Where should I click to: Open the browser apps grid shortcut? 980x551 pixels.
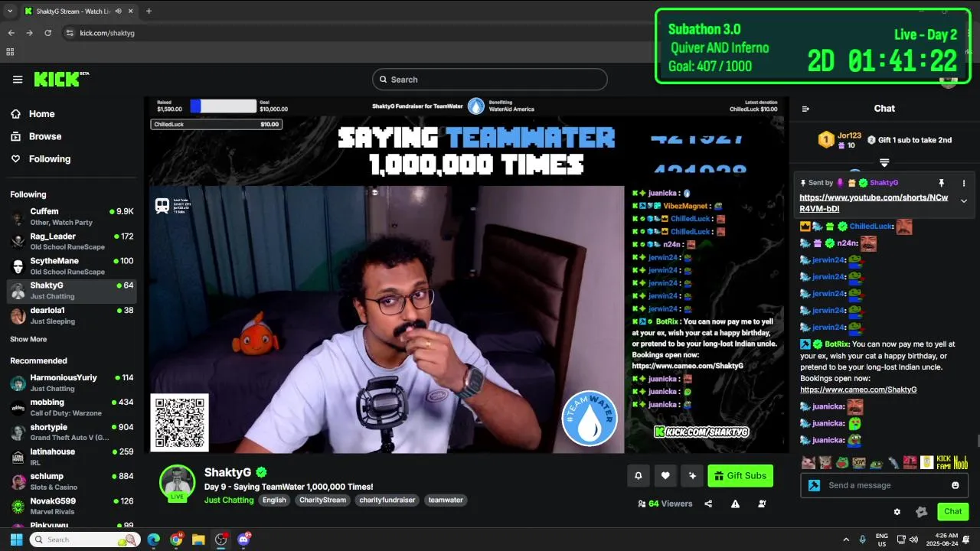(10, 52)
